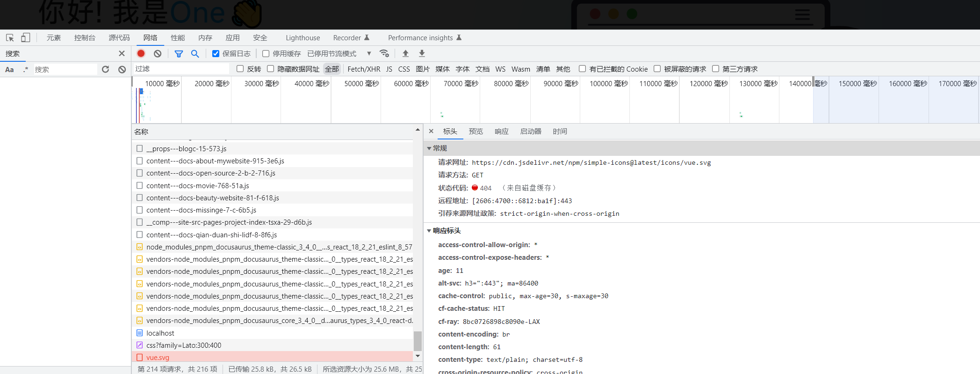Screen dimensions: 980x374
Task: Collapse the Response Headers section
Action: 429,231
